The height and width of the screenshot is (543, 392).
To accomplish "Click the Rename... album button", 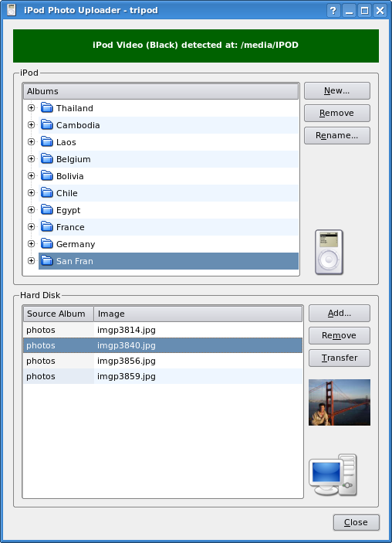I will [337, 135].
